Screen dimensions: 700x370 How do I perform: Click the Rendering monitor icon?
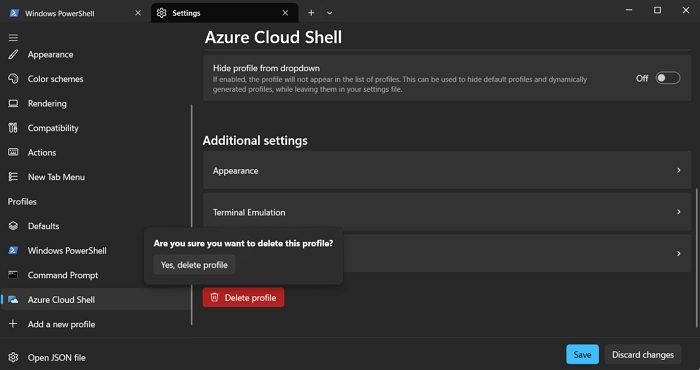[x=13, y=104]
